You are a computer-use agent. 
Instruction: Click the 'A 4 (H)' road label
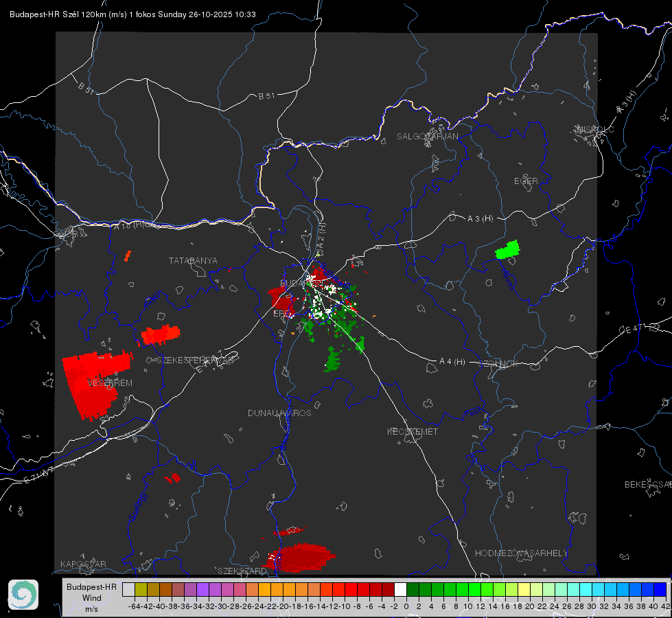pyautogui.click(x=452, y=362)
